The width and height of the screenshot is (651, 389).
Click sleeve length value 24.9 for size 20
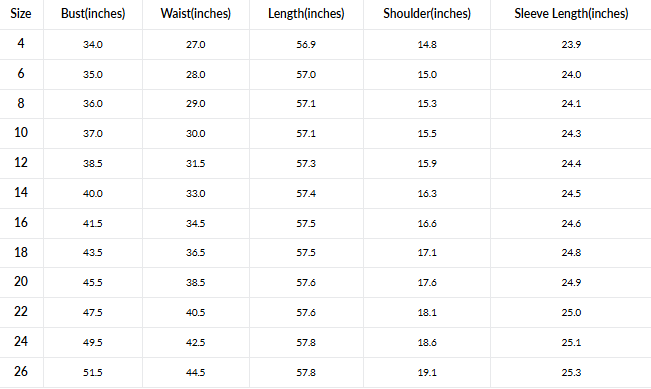pos(571,283)
